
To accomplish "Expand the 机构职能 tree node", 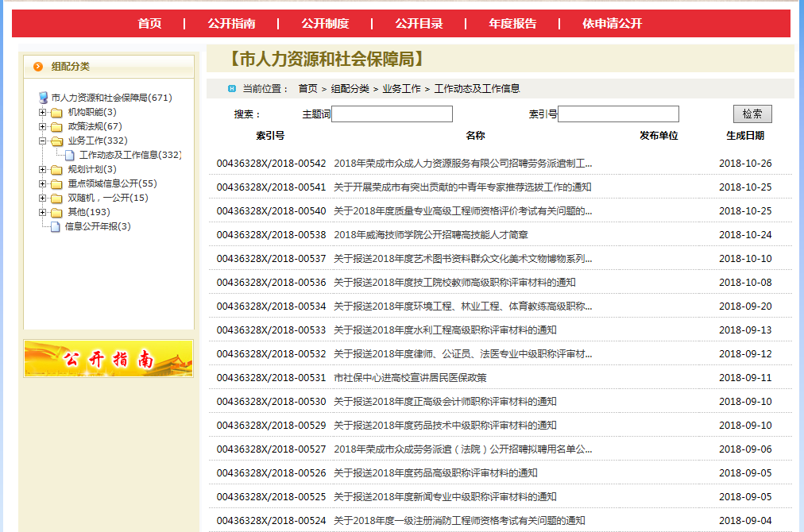I will click(43, 112).
